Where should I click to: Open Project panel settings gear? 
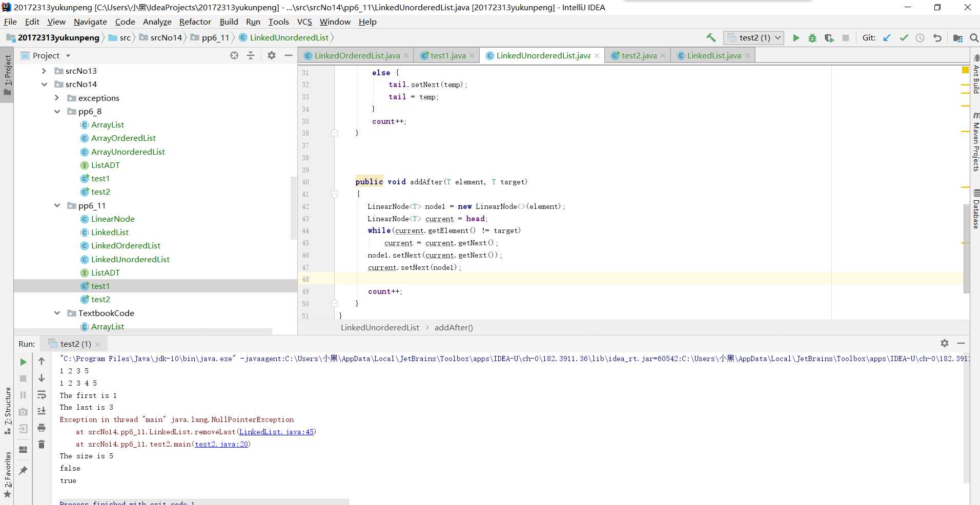tap(272, 55)
